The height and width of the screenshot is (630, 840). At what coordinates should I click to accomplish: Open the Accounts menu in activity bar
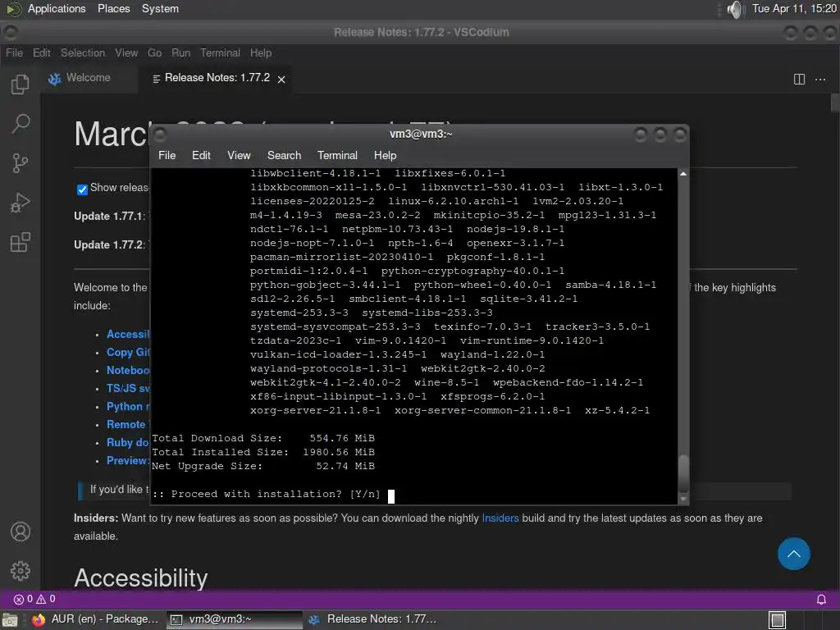pyautogui.click(x=21, y=532)
